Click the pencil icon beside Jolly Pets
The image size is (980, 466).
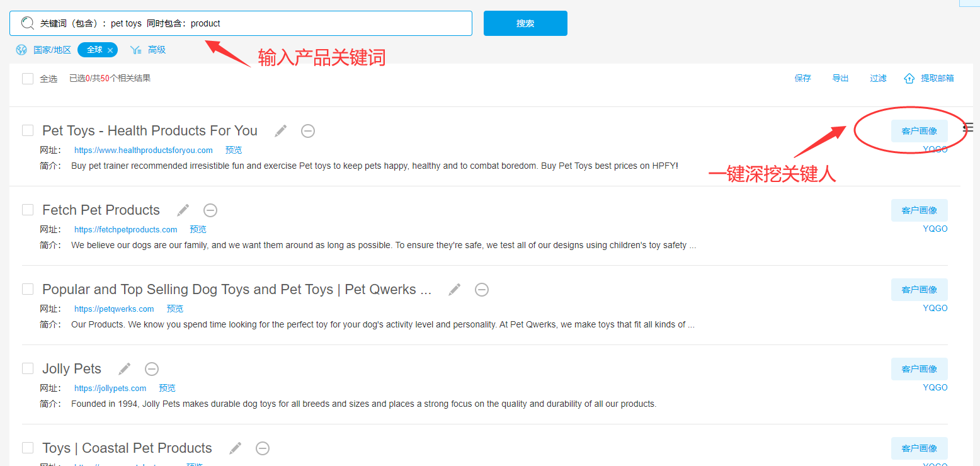tap(125, 368)
